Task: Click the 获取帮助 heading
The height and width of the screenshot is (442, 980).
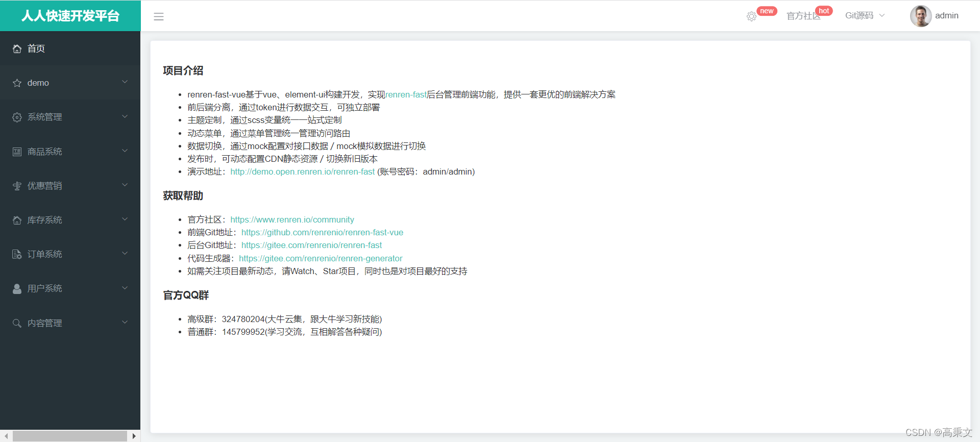Action: (183, 195)
